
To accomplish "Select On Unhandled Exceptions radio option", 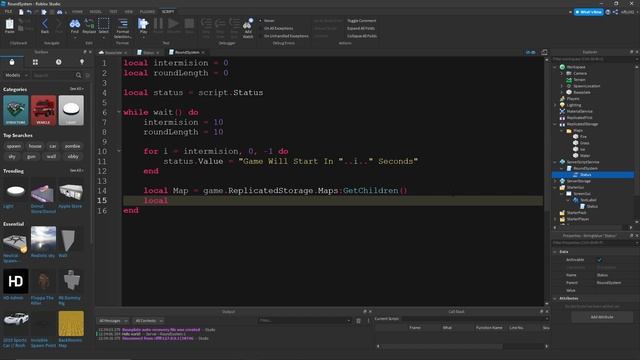I will pos(260,36).
